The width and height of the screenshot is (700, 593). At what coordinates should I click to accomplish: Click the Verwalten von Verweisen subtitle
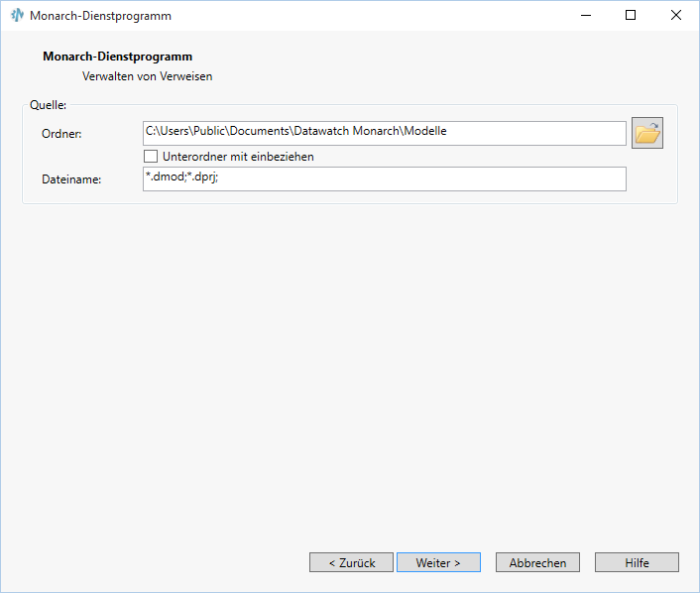[x=148, y=76]
